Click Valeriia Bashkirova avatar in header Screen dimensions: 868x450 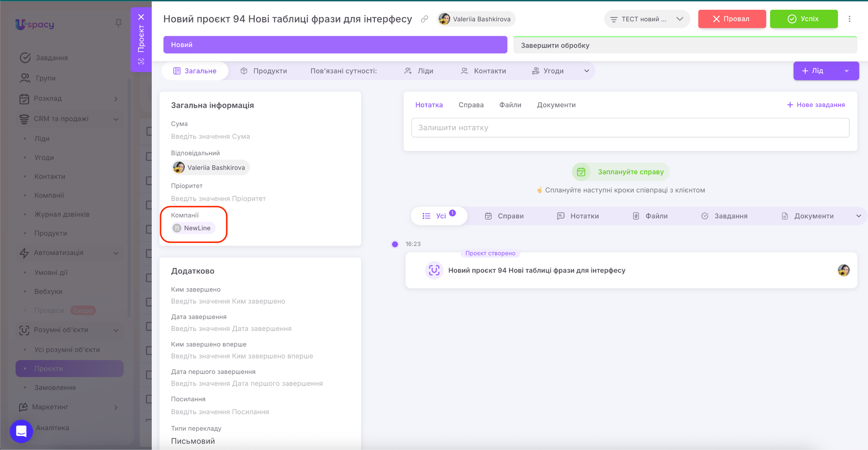click(444, 19)
